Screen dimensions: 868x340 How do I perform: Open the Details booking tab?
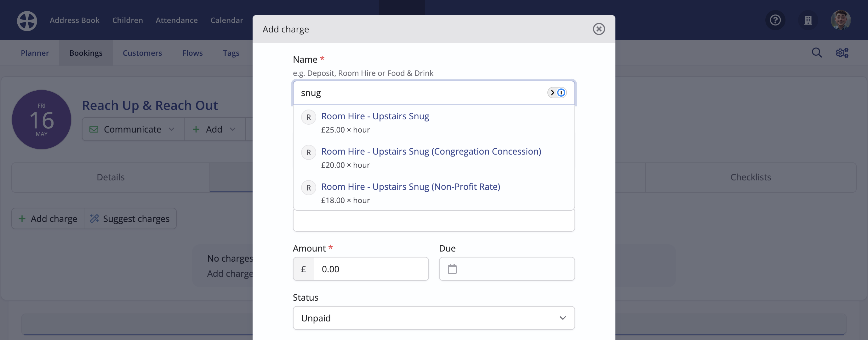[111, 177]
